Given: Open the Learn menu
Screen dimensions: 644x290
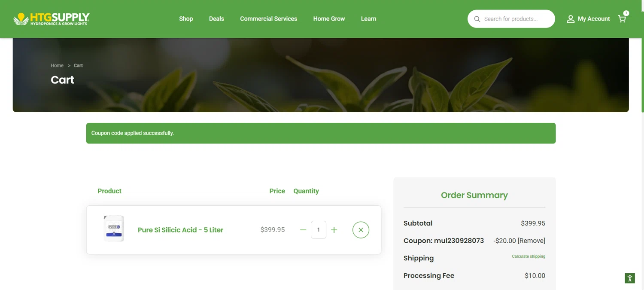Looking at the screenshot, I should [x=368, y=19].
